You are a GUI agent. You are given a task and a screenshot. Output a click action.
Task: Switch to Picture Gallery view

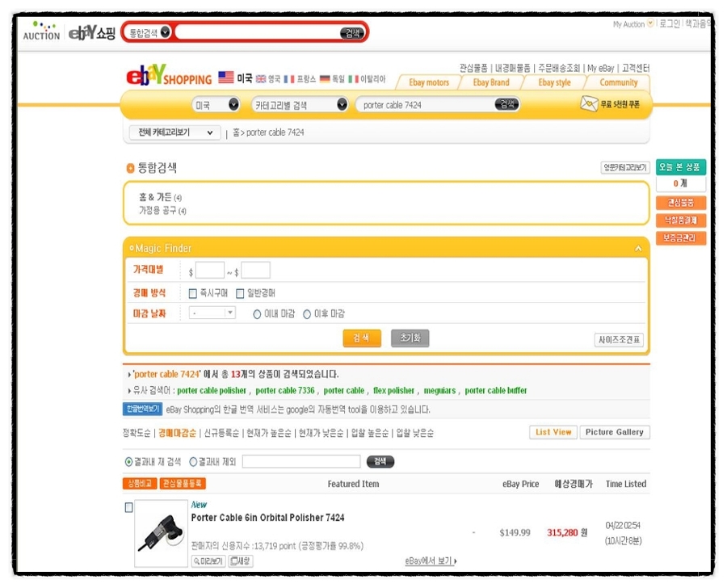tap(615, 432)
